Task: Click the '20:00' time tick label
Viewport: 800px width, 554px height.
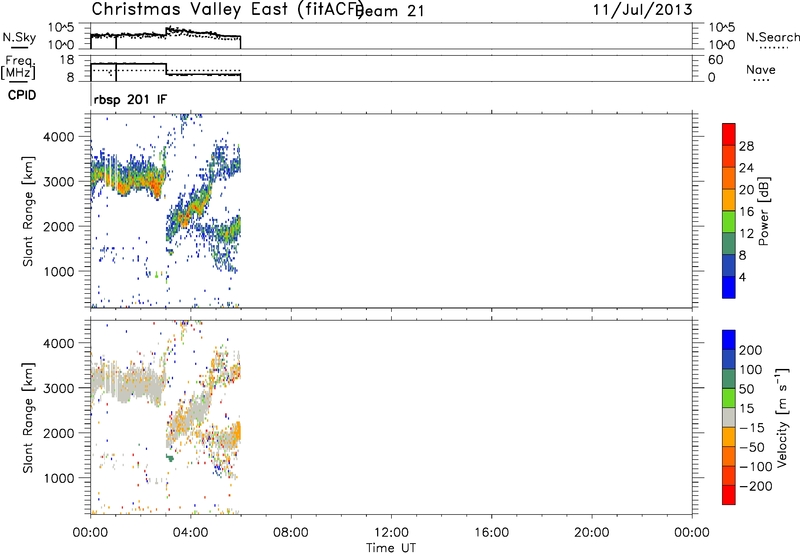Action: click(x=592, y=533)
